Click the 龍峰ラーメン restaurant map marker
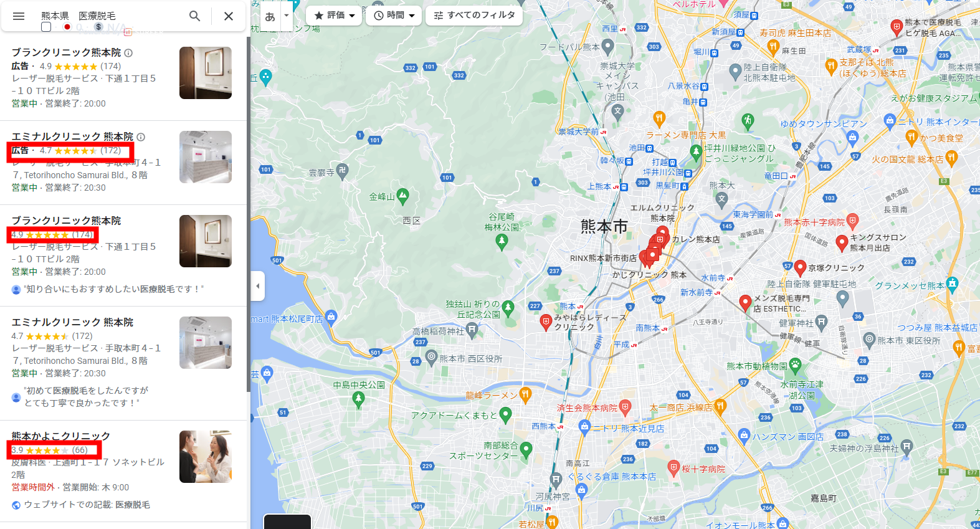Screen dimensions: 980x529 click(525, 394)
